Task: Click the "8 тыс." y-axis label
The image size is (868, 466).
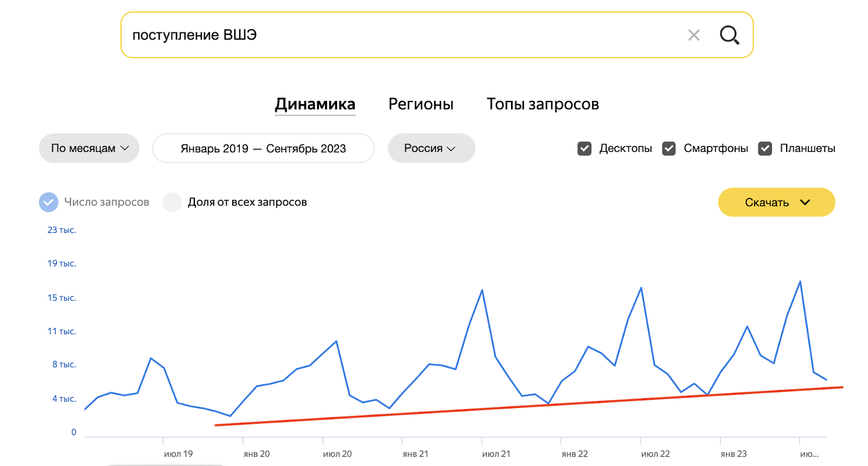Action: [64, 365]
